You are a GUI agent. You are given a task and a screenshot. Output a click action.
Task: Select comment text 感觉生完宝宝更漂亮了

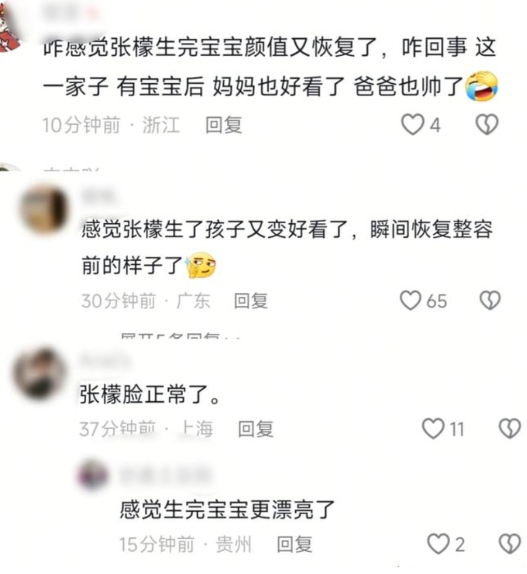[x=227, y=510]
